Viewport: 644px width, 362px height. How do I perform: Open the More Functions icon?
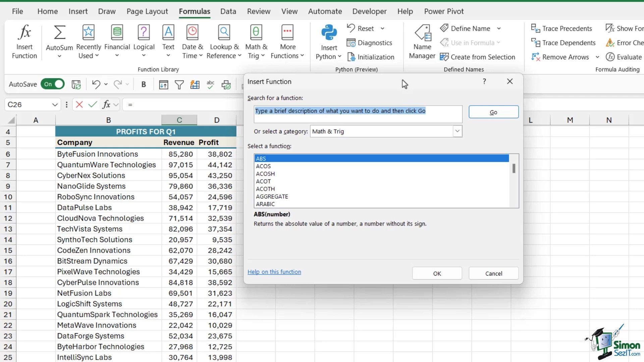pyautogui.click(x=287, y=33)
